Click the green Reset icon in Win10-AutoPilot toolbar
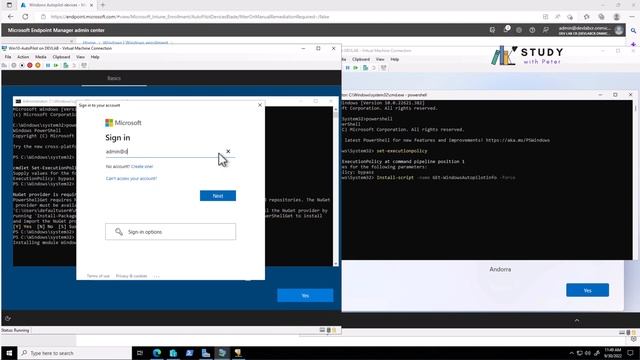Image resolution: width=640 pixels, height=360 pixels. click(56, 65)
